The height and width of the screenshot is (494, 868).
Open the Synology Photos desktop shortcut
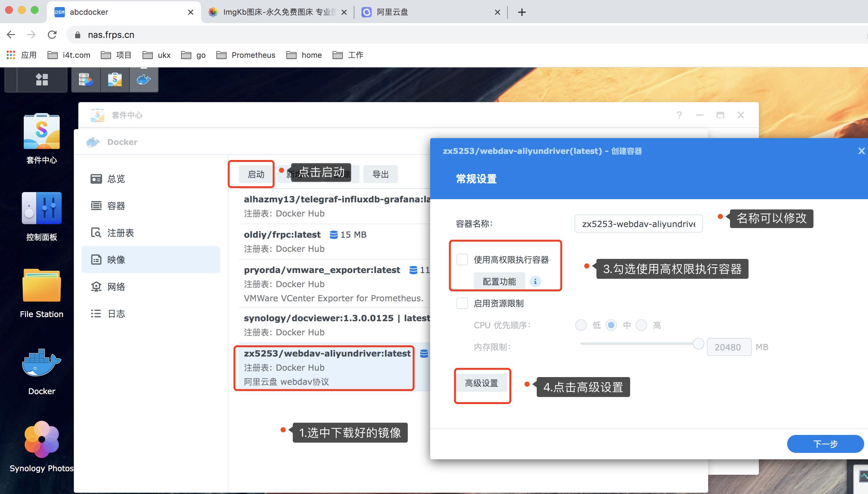pyautogui.click(x=42, y=447)
